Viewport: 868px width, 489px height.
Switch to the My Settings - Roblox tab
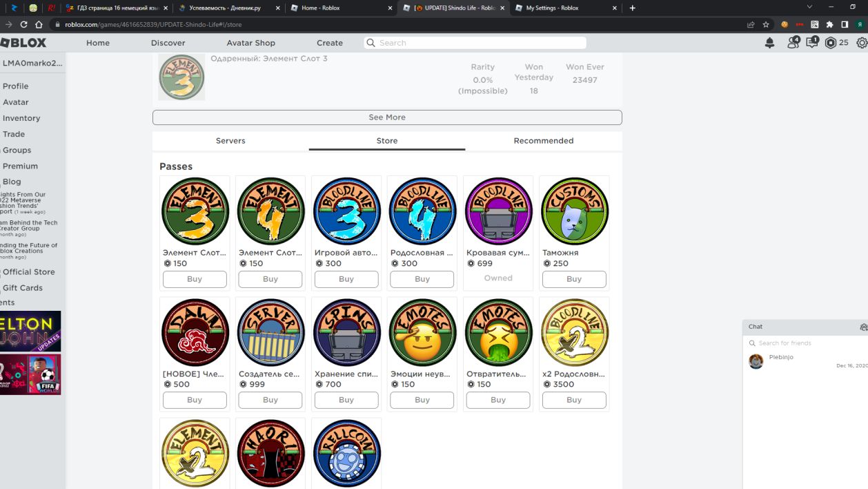click(x=565, y=8)
